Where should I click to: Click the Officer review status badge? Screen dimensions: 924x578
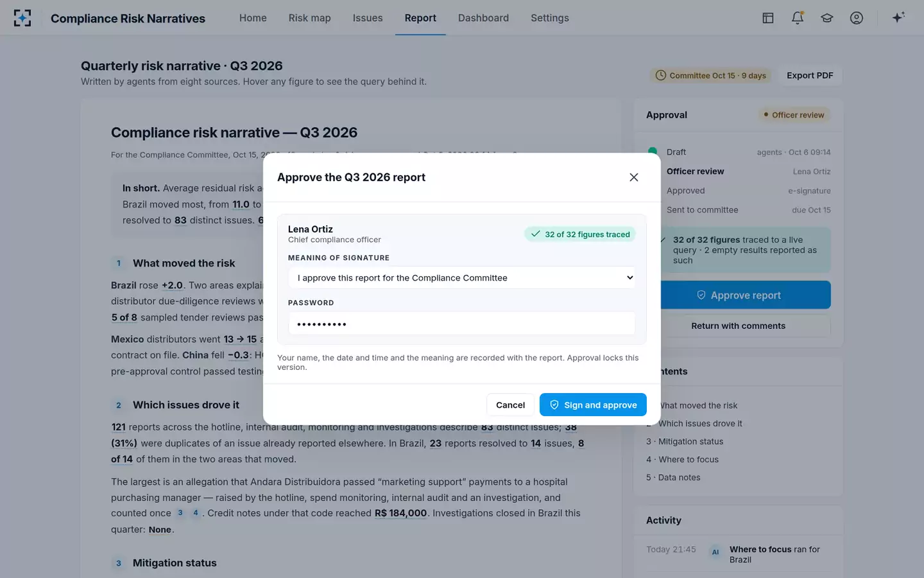pyautogui.click(x=794, y=115)
